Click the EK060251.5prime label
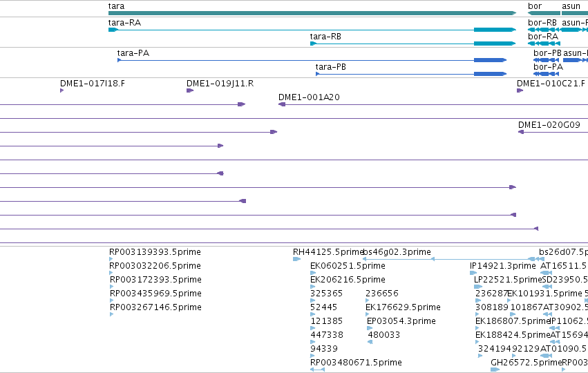The height and width of the screenshot is (373, 588). (348, 266)
